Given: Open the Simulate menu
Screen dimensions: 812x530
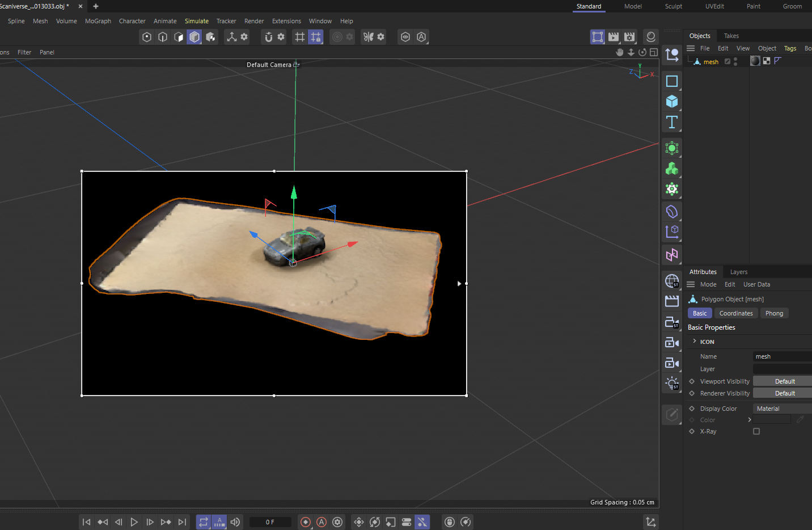Looking at the screenshot, I should [x=197, y=21].
